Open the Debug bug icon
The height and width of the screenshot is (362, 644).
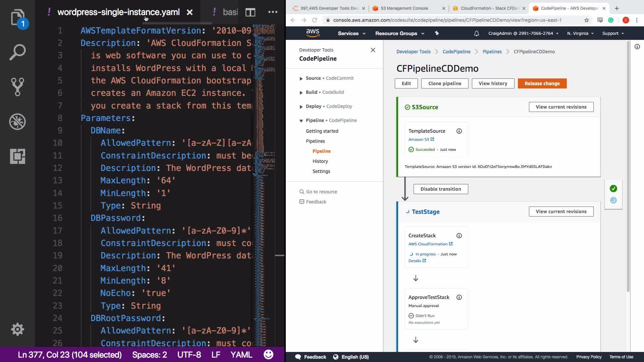click(x=17, y=122)
